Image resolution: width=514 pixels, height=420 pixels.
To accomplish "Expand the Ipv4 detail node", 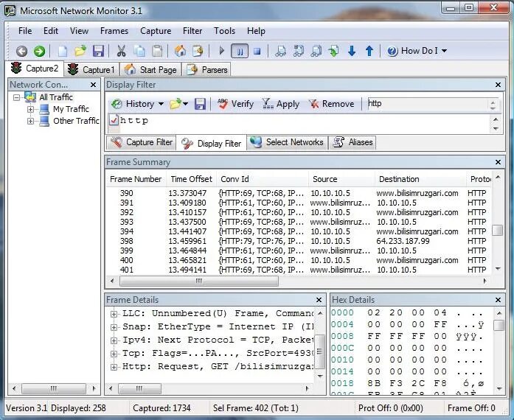I will tap(114, 340).
